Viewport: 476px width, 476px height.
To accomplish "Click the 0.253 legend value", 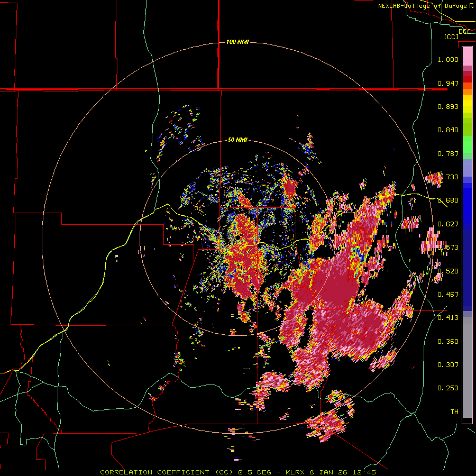I will [x=448, y=388].
